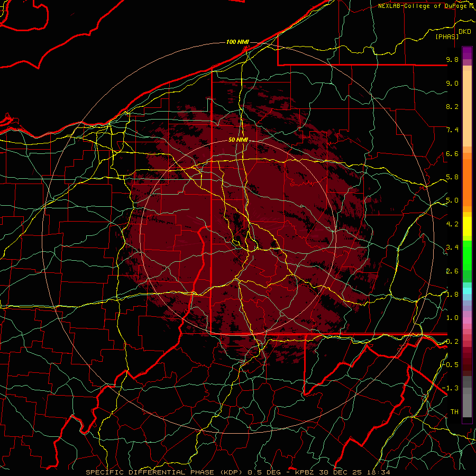Pick the purple segment atop the color bar

[x=467, y=53]
